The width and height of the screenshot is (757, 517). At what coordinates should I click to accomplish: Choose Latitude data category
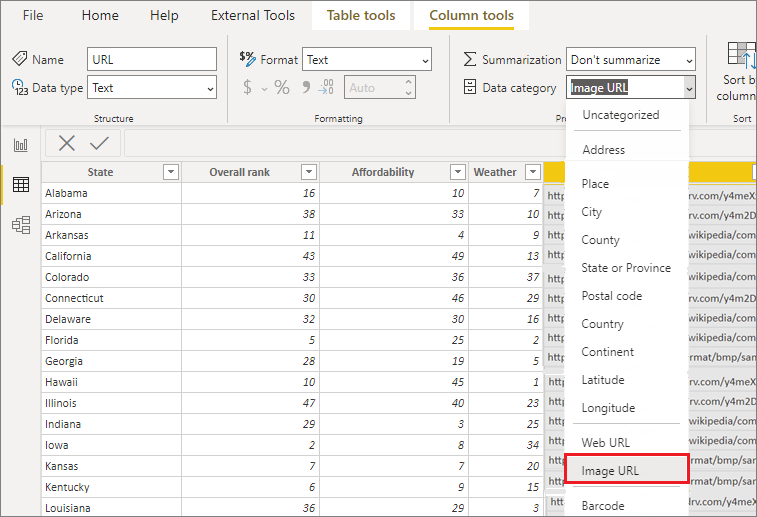(603, 380)
